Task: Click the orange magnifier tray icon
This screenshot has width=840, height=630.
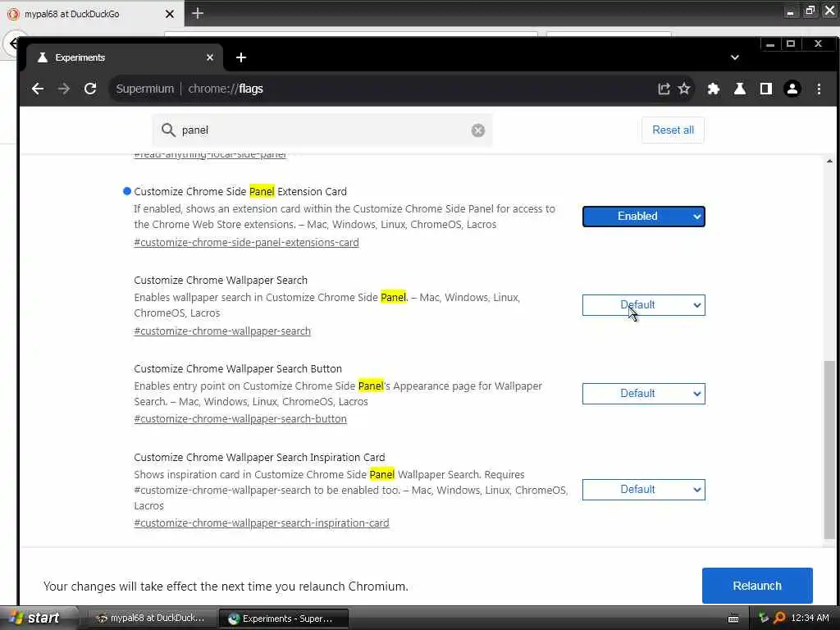Action: (779, 619)
